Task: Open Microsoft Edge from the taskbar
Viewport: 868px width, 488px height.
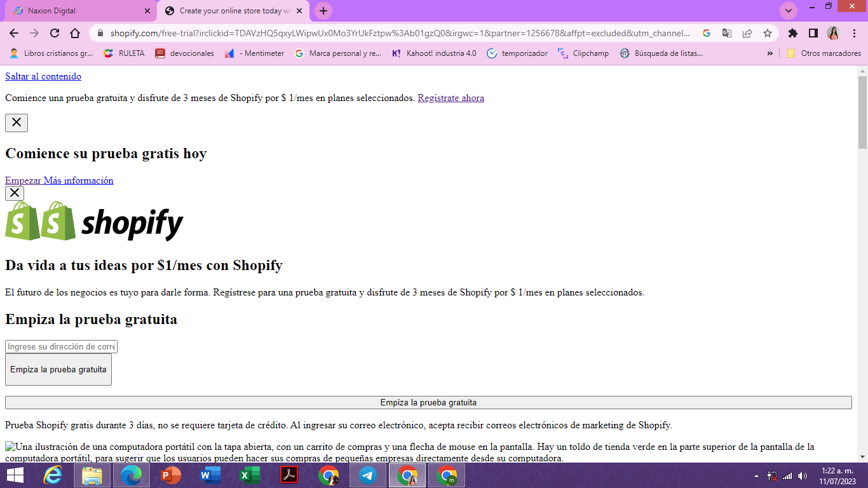Action: tap(132, 475)
